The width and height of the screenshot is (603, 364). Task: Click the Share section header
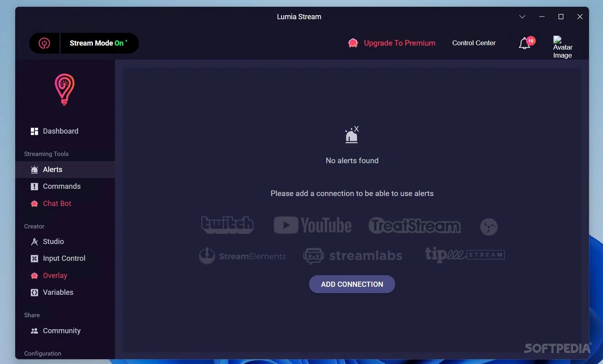click(x=32, y=315)
